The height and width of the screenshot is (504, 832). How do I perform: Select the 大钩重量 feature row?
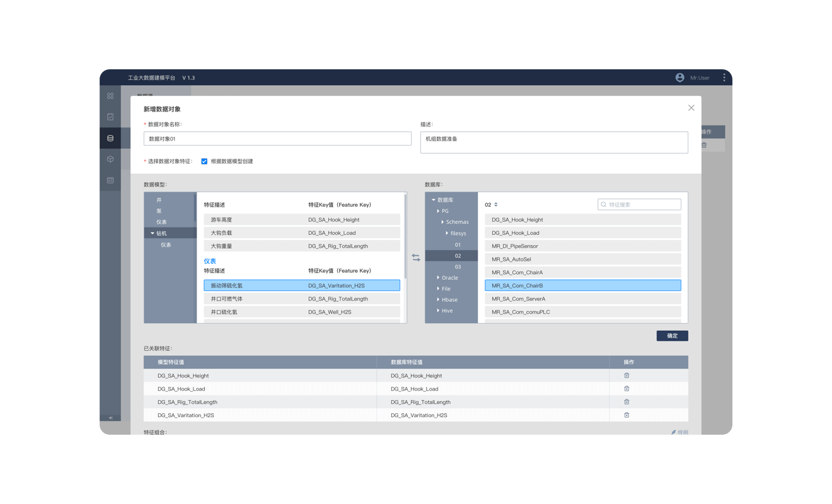(x=302, y=246)
